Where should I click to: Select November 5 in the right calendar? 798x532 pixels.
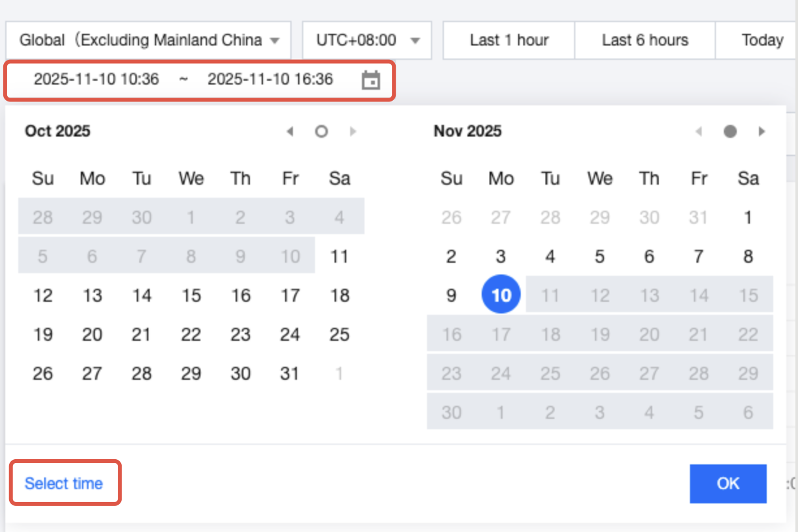[x=599, y=256]
